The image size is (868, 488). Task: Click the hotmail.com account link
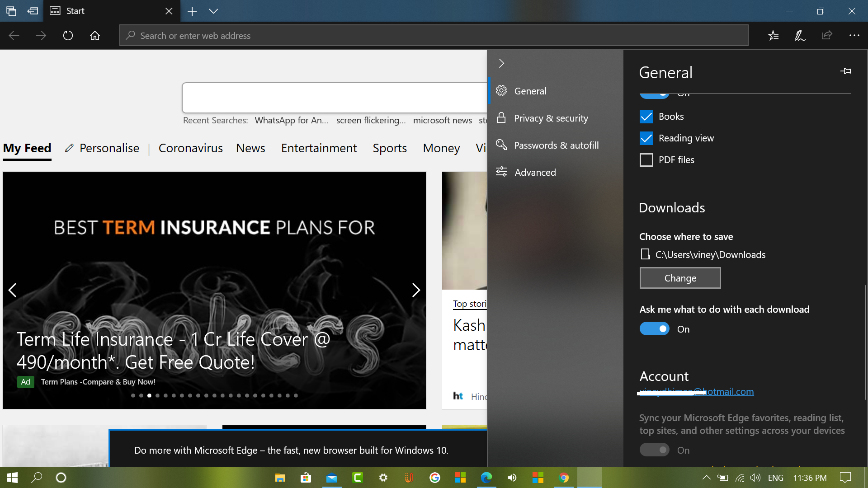(696, 392)
